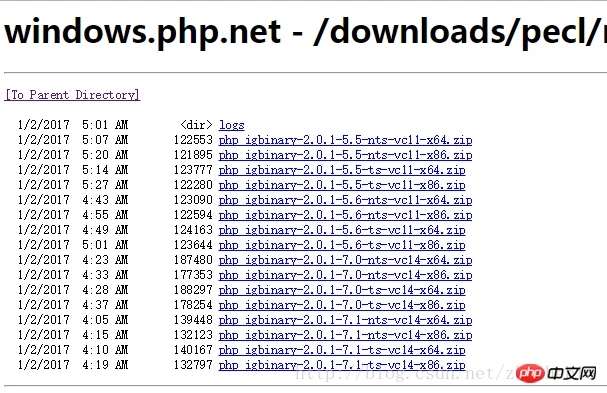
Task: Select file size 188297
Action: click(x=193, y=290)
